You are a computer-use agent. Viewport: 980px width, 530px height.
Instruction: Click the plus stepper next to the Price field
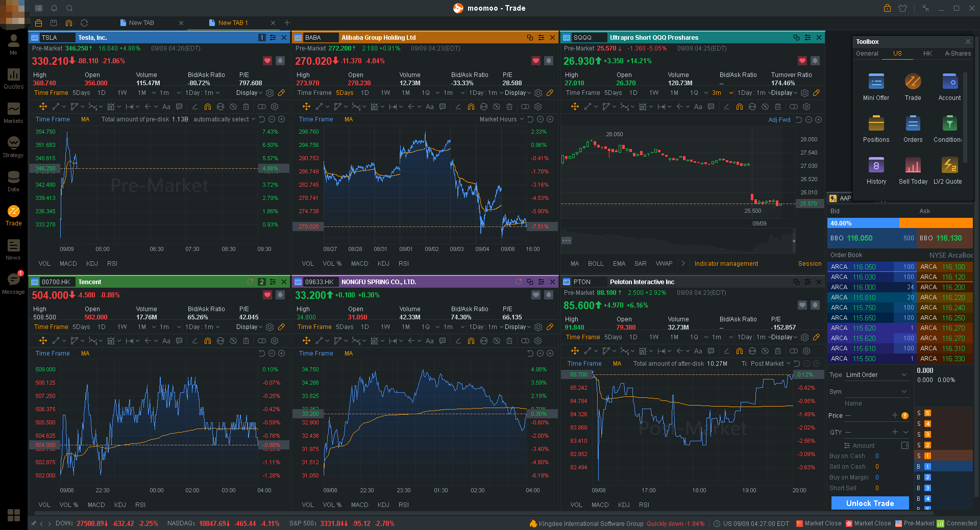pos(894,415)
